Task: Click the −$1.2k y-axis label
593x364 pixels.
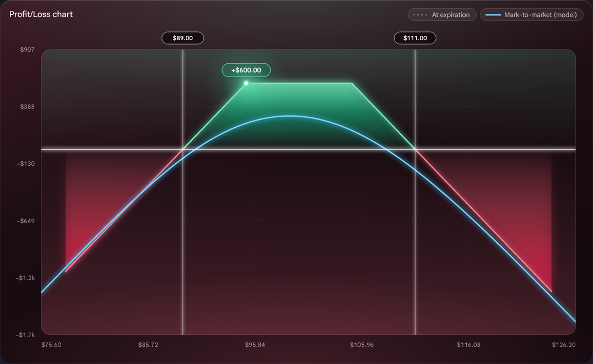Action: click(x=25, y=278)
